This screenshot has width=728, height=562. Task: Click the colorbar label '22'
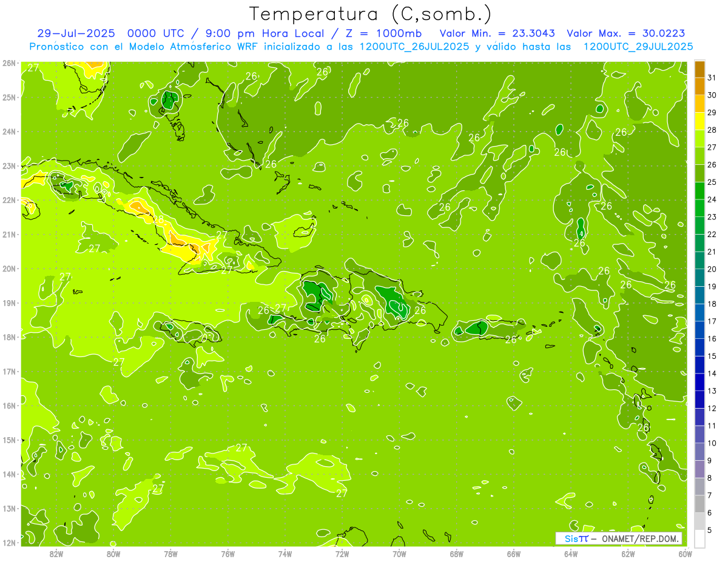pos(712,234)
